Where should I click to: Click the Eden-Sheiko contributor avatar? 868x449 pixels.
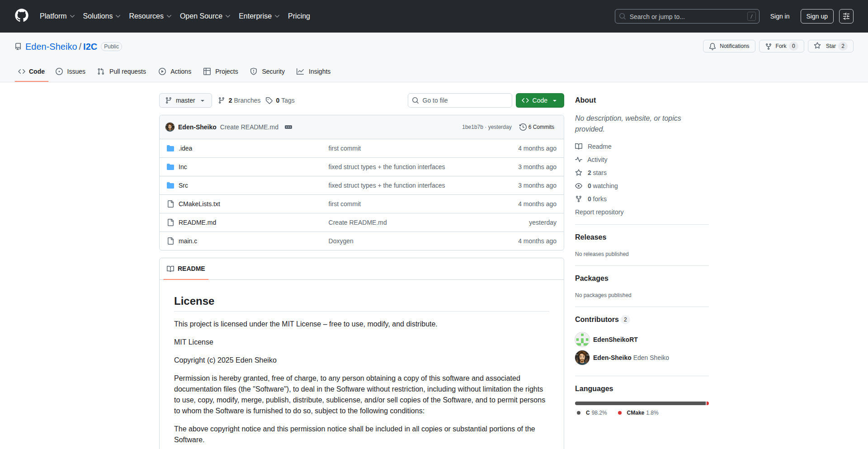click(582, 358)
